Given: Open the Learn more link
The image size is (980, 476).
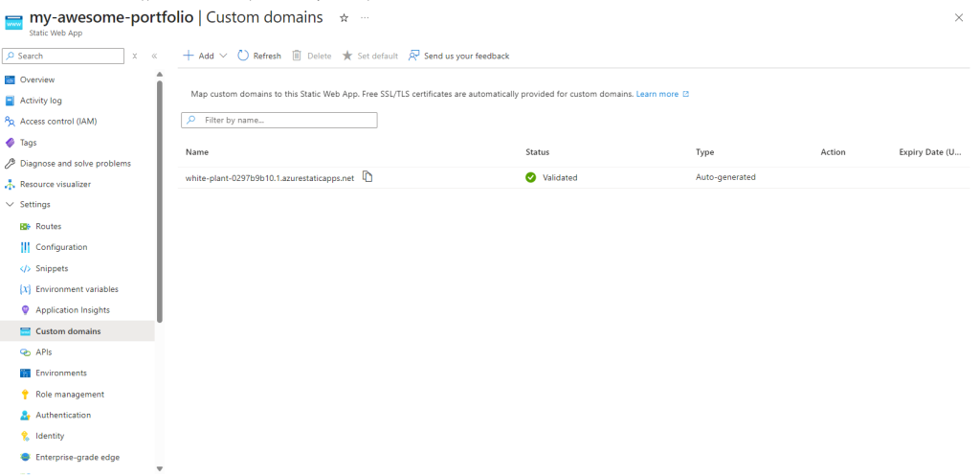Looking at the screenshot, I should (x=657, y=94).
